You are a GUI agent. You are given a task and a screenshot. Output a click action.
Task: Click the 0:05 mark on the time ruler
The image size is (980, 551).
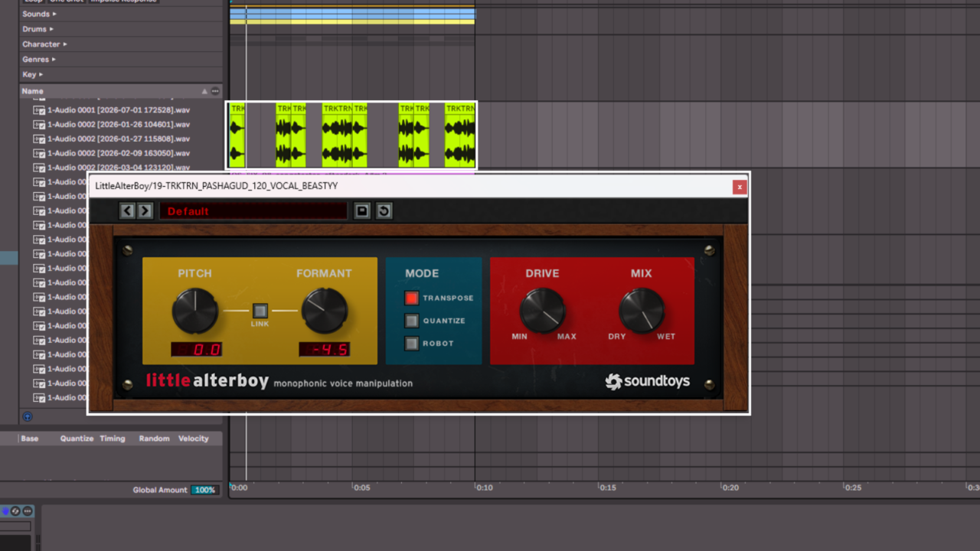pos(361,487)
